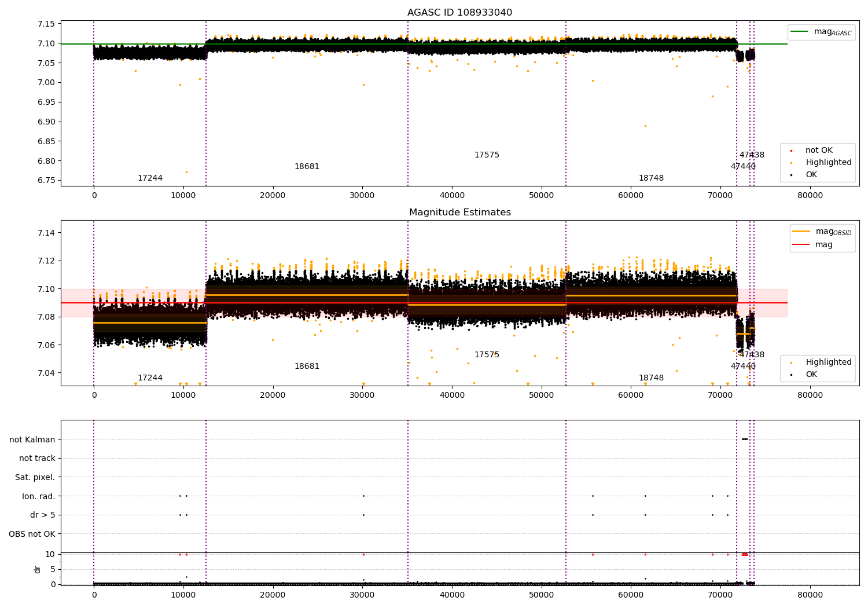Click x-tick 10000 on the top plot
This screenshot has width=868, height=608.
tap(183, 196)
